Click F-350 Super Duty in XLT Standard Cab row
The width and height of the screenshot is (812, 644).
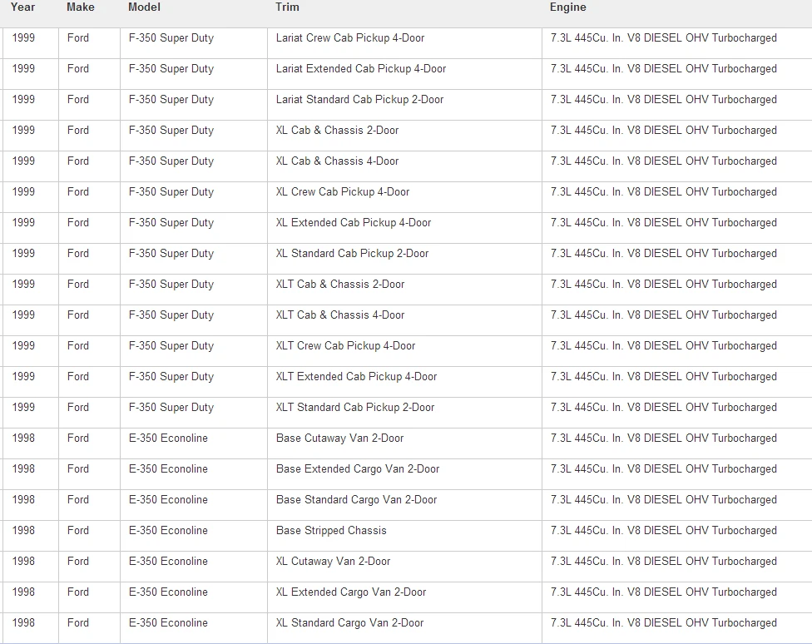171,407
